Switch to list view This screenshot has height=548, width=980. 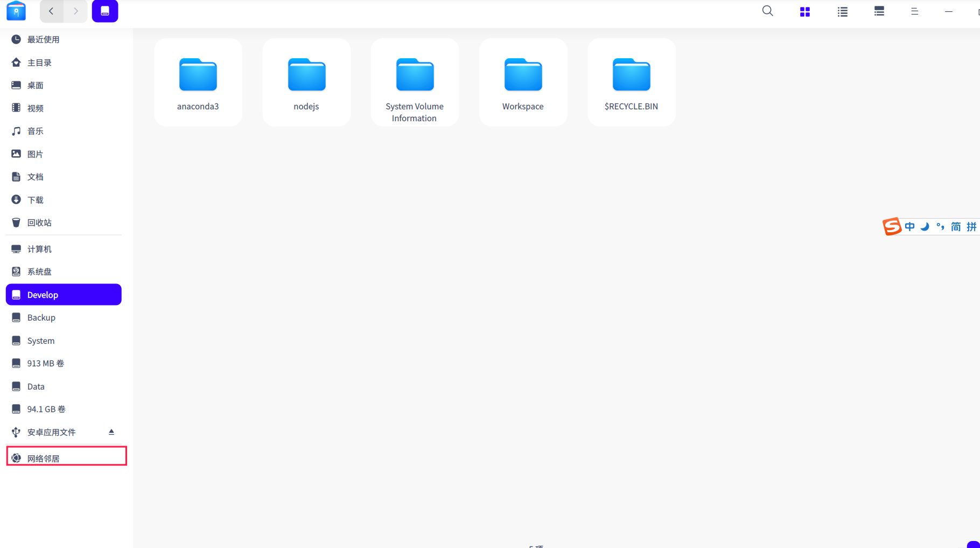[x=843, y=12]
